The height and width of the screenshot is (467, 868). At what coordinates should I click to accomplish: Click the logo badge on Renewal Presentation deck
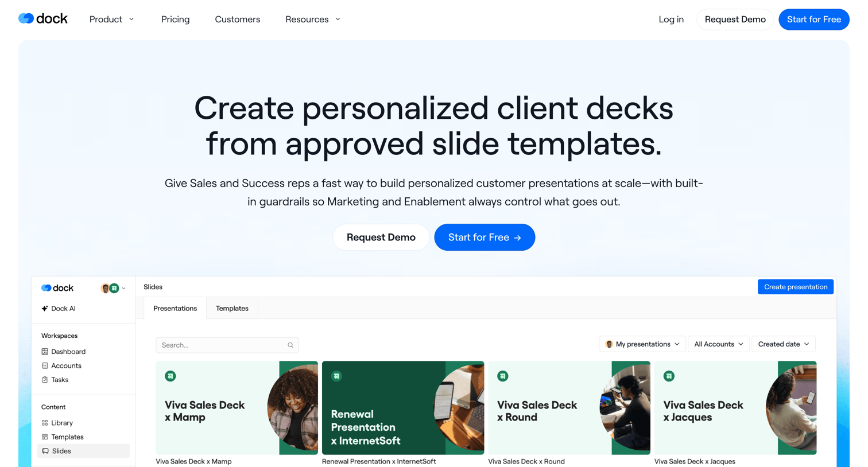point(336,376)
